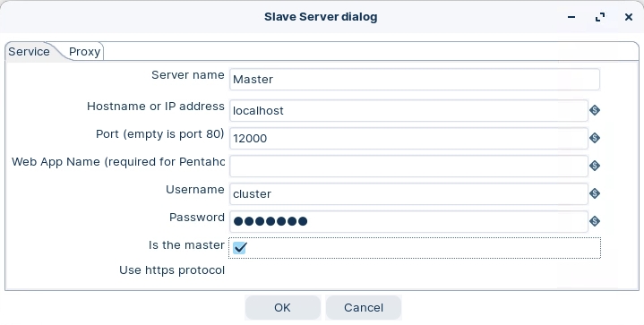Screen dimensions: 644x325
Task: Click the variable icon beside Username field
Action: pyautogui.click(x=595, y=193)
